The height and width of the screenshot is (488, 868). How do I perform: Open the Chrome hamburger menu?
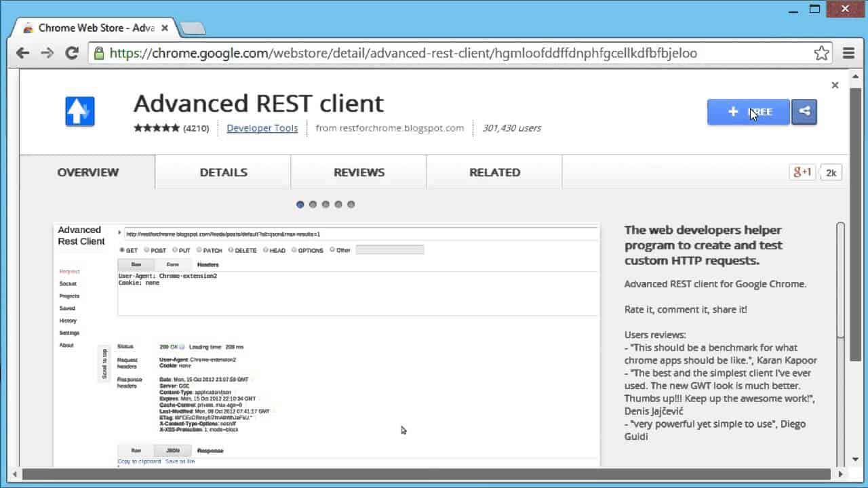[x=848, y=52]
